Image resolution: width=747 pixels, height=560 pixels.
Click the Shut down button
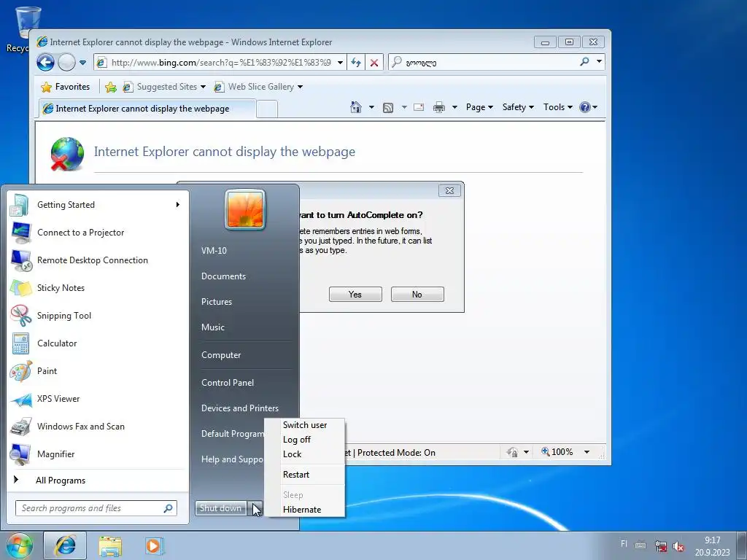click(x=220, y=508)
